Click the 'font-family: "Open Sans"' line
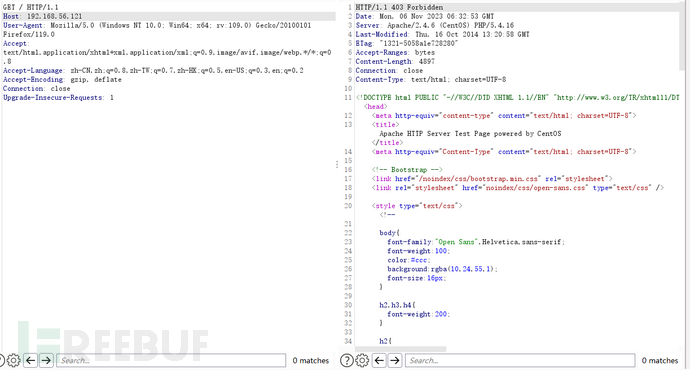This screenshot has height=370, width=690. 476,242
